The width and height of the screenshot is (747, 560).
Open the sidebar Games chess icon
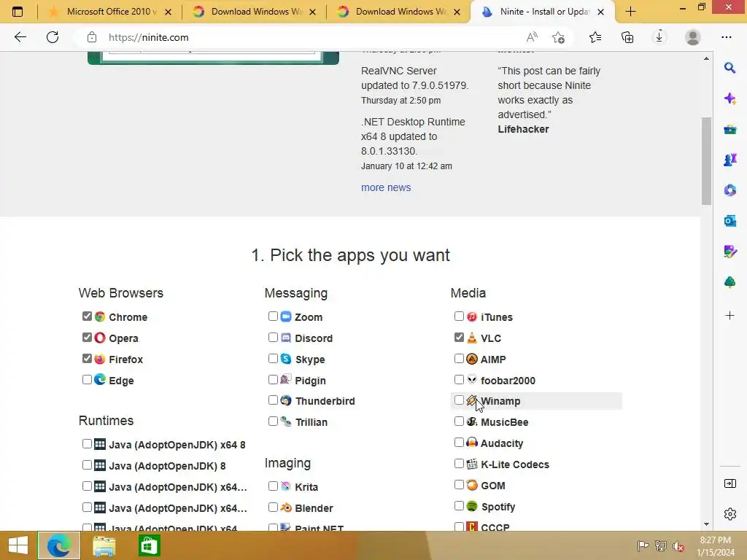click(x=729, y=160)
